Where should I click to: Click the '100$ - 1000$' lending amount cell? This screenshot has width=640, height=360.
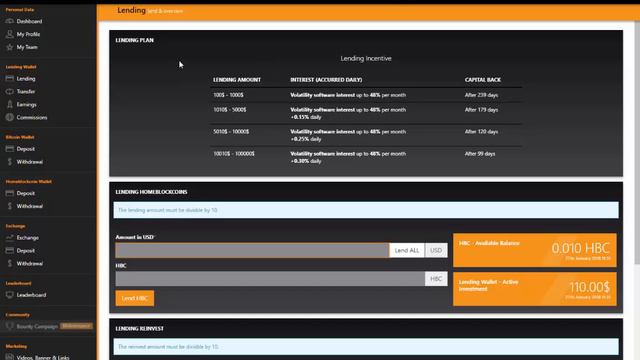(x=228, y=95)
